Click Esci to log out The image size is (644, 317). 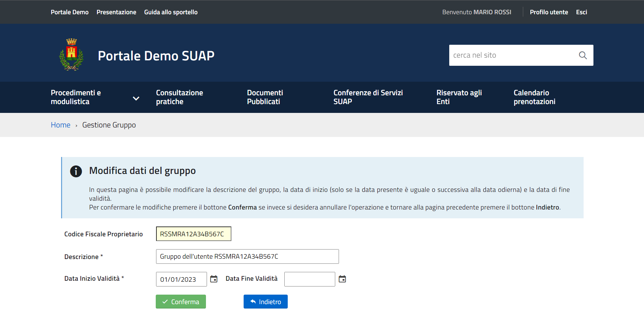pos(581,12)
